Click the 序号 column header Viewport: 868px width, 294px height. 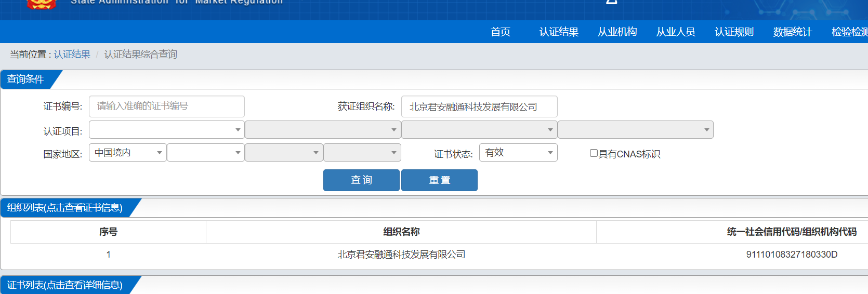[108, 232]
